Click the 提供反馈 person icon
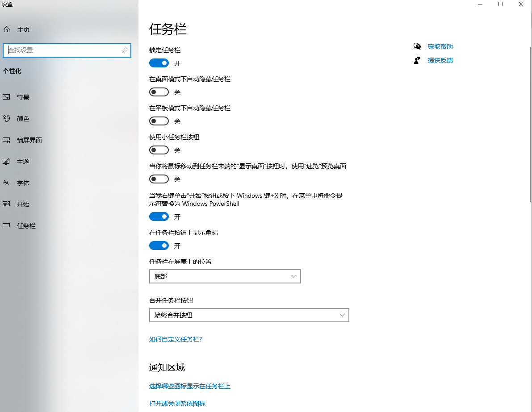The width and height of the screenshot is (532, 412). tap(417, 60)
